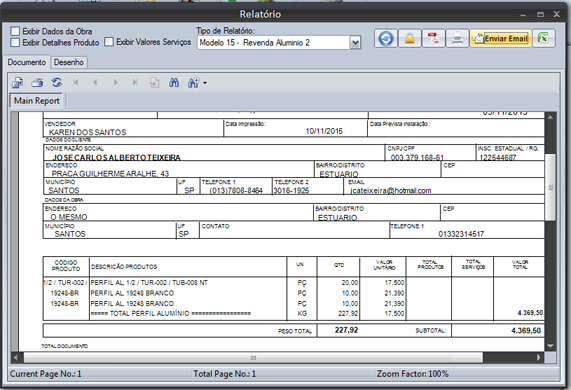Go to previous page arrow
Screen dimensions: 571x390
coord(95,83)
